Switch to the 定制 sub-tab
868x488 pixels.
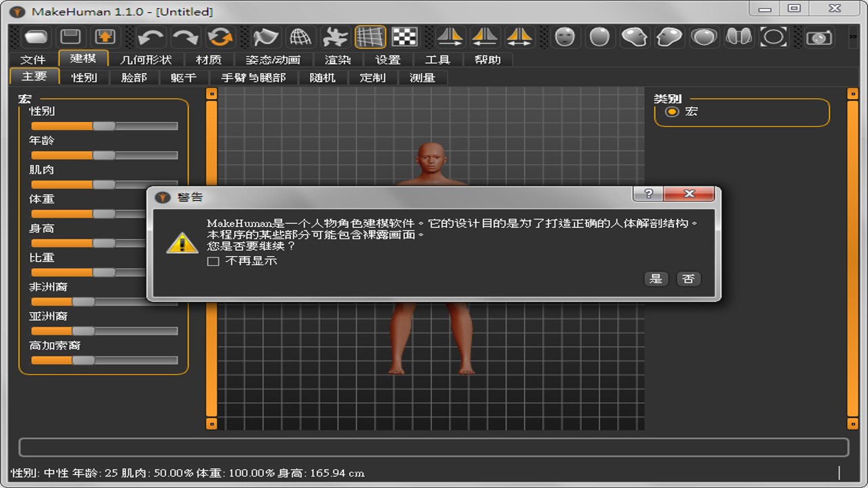tap(372, 77)
